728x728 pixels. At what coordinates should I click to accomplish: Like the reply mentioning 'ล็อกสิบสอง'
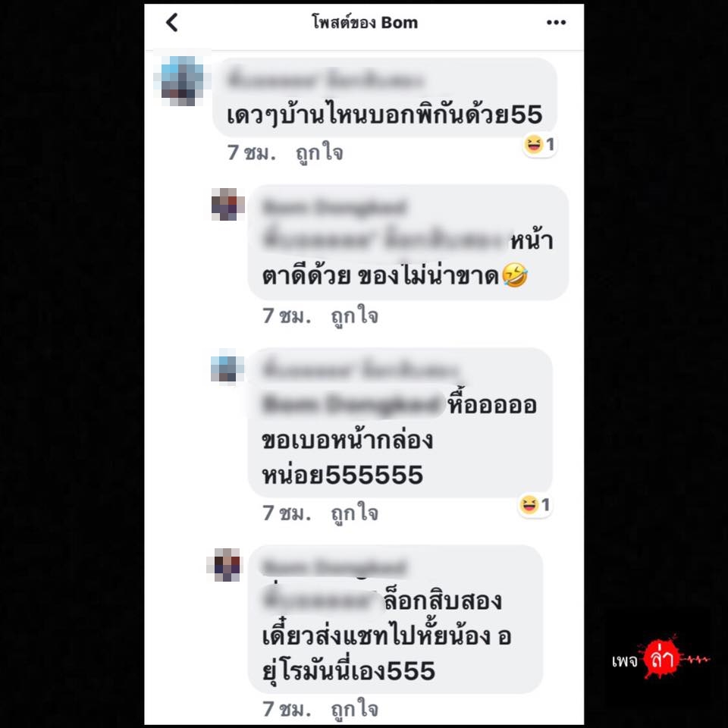click(355, 710)
